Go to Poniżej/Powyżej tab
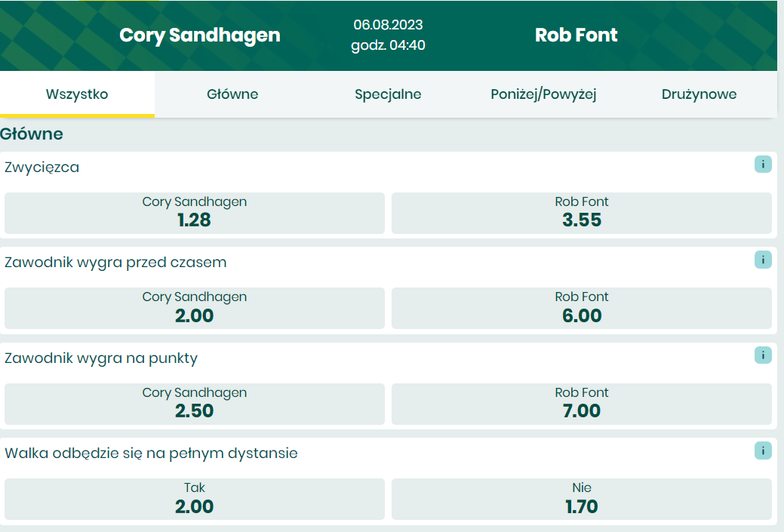784x532 pixels. [x=543, y=94]
